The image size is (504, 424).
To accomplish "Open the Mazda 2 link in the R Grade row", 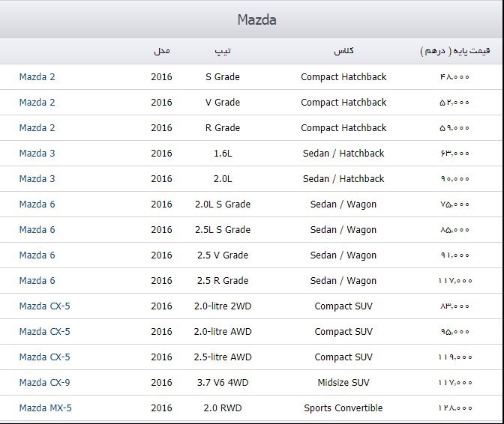I will [x=37, y=128].
